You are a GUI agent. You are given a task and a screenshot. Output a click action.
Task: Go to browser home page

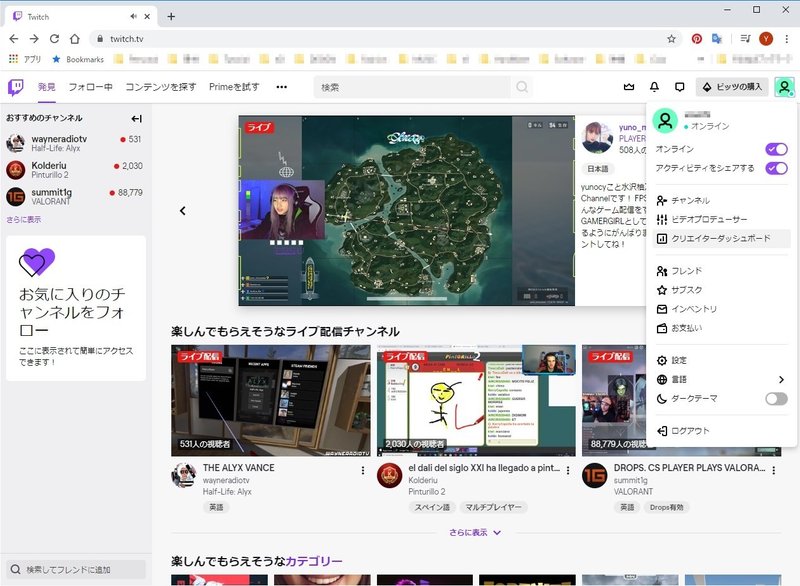tap(74, 39)
